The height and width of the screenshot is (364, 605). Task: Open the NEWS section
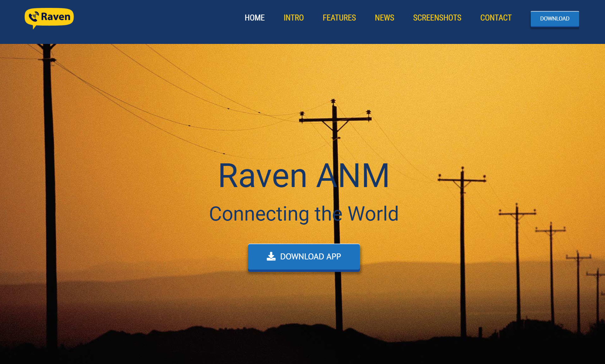tap(384, 18)
